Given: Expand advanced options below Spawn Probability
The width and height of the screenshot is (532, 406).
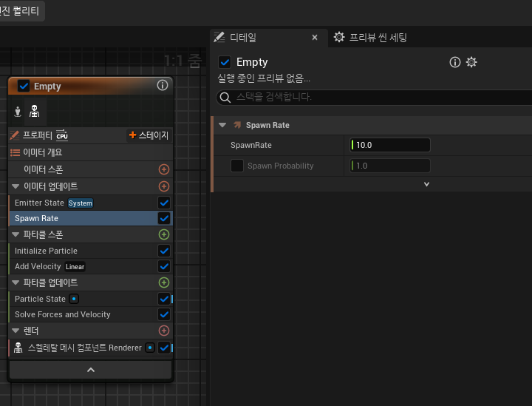Looking at the screenshot, I should pyautogui.click(x=426, y=184).
